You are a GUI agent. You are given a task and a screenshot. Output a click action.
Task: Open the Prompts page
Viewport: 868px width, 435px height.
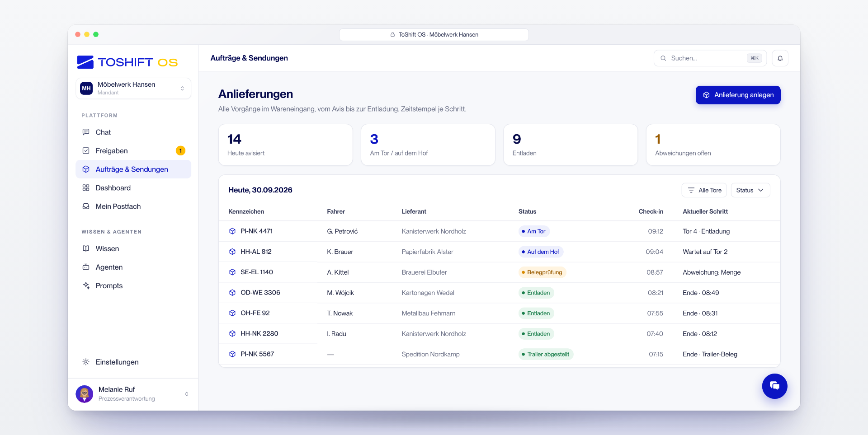pyautogui.click(x=133, y=286)
